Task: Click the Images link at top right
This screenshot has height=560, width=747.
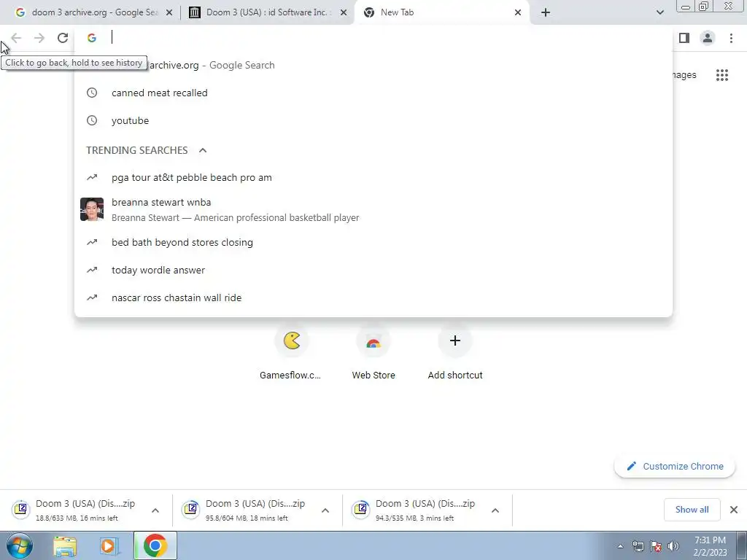Action: coord(684,75)
